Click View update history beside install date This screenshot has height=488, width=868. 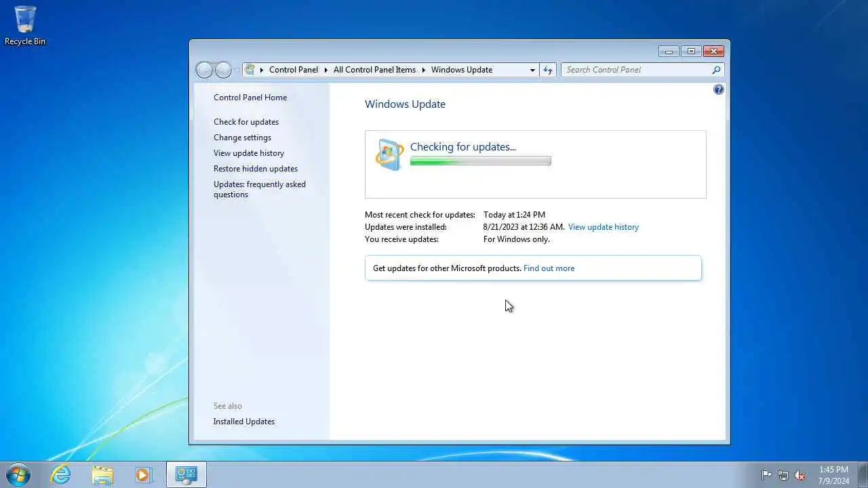pos(604,227)
